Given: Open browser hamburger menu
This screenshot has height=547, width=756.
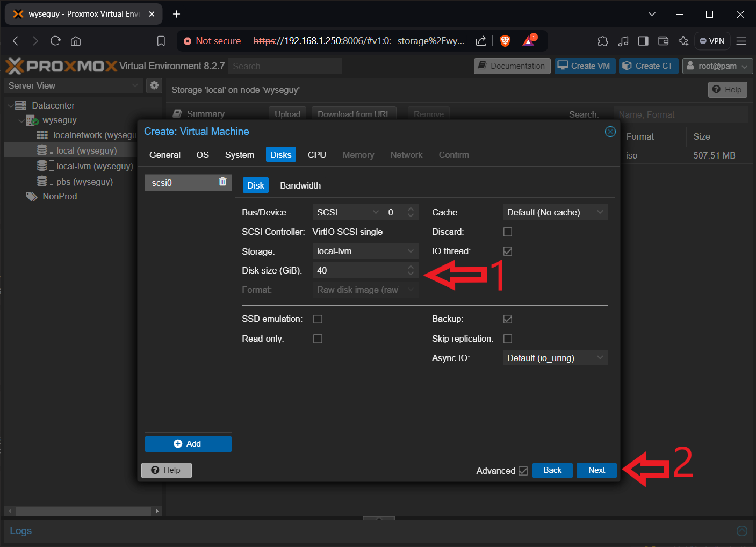Looking at the screenshot, I should (x=741, y=41).
